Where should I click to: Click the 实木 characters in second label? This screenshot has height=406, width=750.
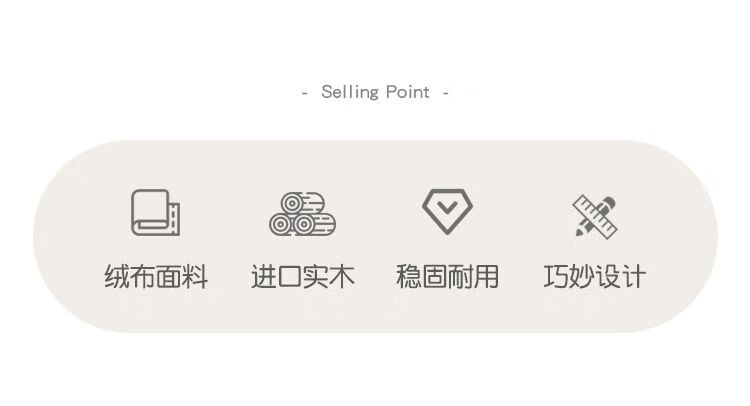click(x=328, y=277)
